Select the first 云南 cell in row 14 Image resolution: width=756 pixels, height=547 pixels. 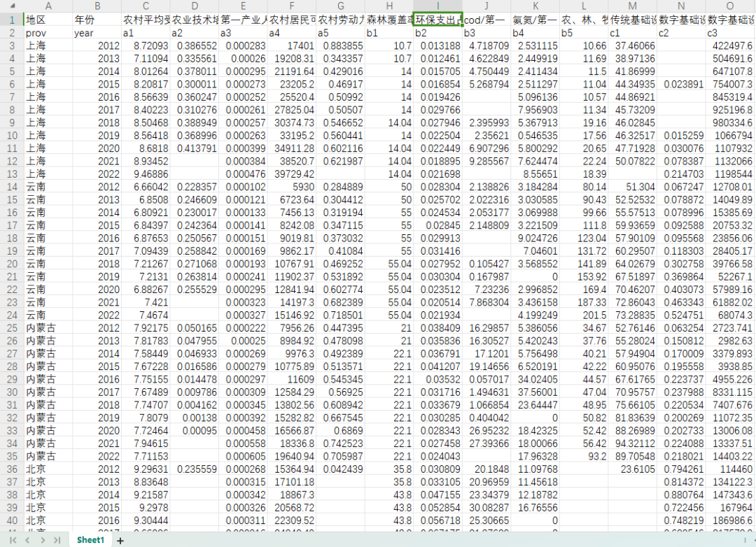click(48, 187)
